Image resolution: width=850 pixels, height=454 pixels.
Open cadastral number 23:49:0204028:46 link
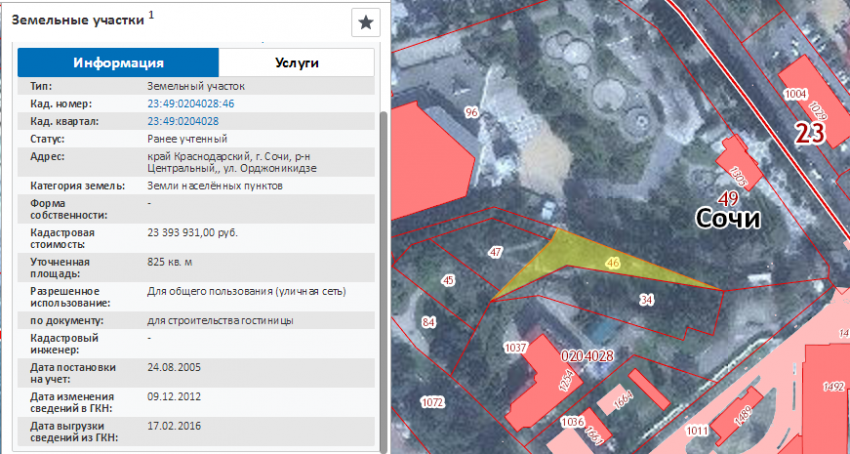coord(190,103)
